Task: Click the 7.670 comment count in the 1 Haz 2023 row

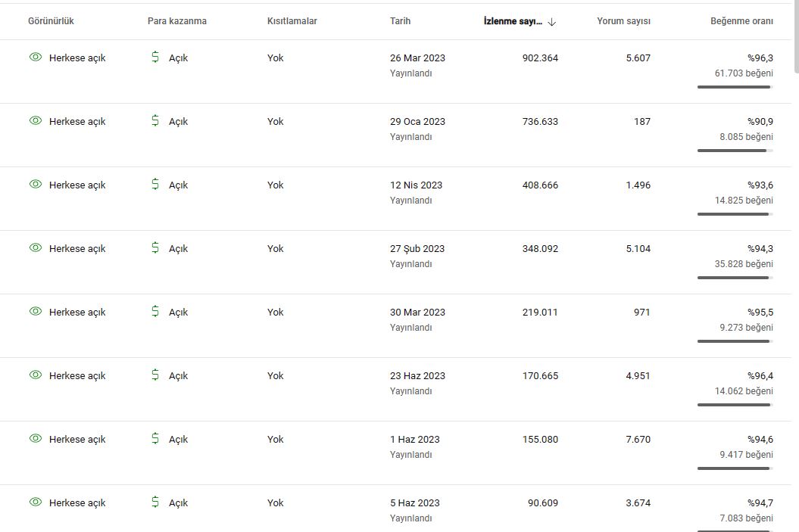Action: pyautogui.click(x=638, y=440)
